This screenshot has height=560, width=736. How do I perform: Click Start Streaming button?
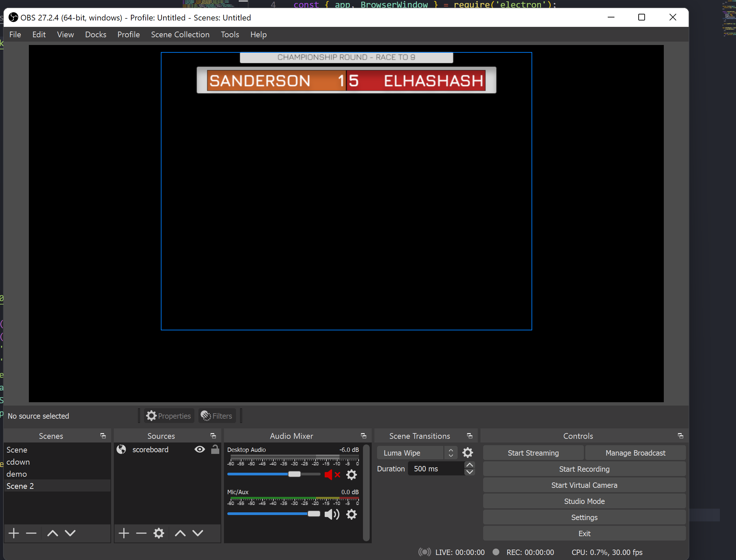coord(533,453)
